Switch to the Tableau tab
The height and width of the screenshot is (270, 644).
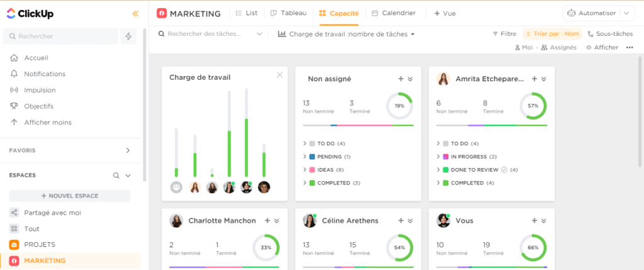click(289, 13)
